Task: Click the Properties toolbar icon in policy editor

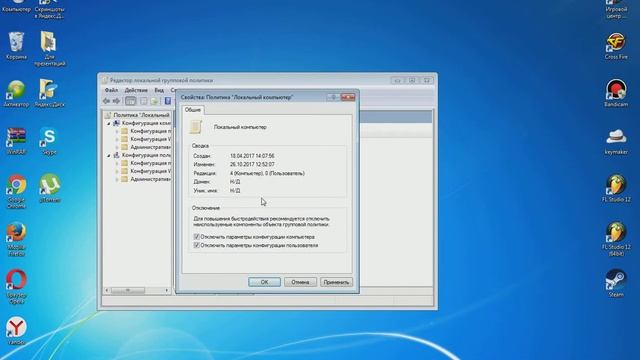Action: point(144,101)
